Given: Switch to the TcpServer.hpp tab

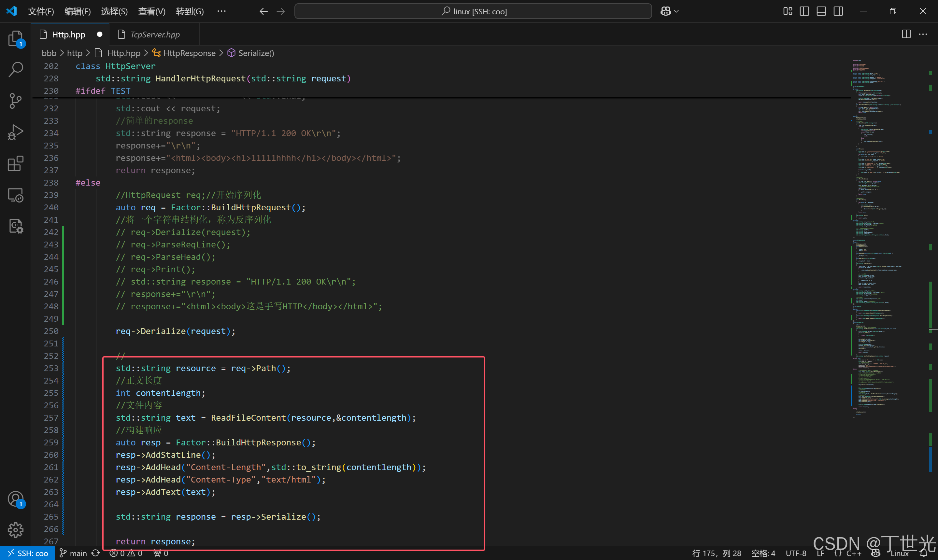Looking at the screenshot, I should point(154,34).
